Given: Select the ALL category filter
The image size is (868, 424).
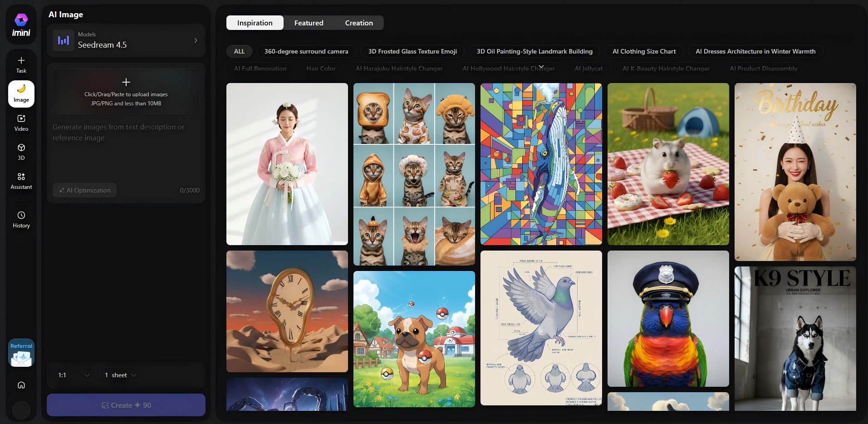Looking at the screenshot, I should pyautogui.click(x=239, y=51).
